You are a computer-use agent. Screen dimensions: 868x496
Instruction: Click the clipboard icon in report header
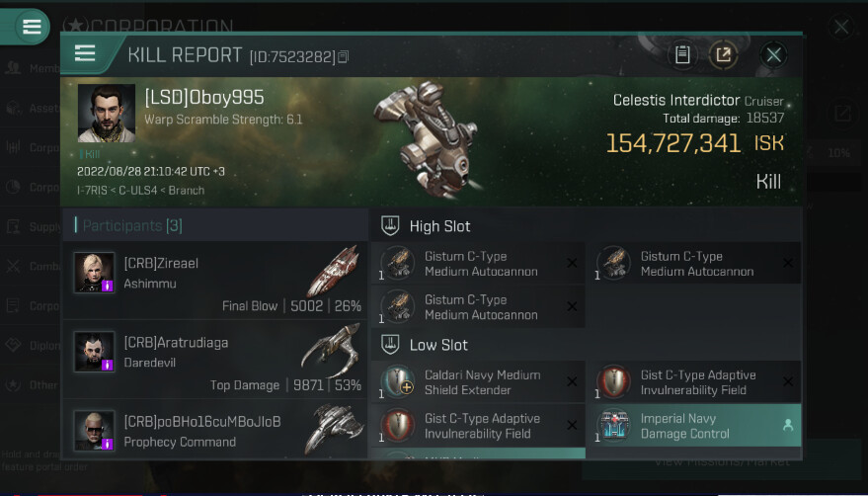(x=682, y=55)
